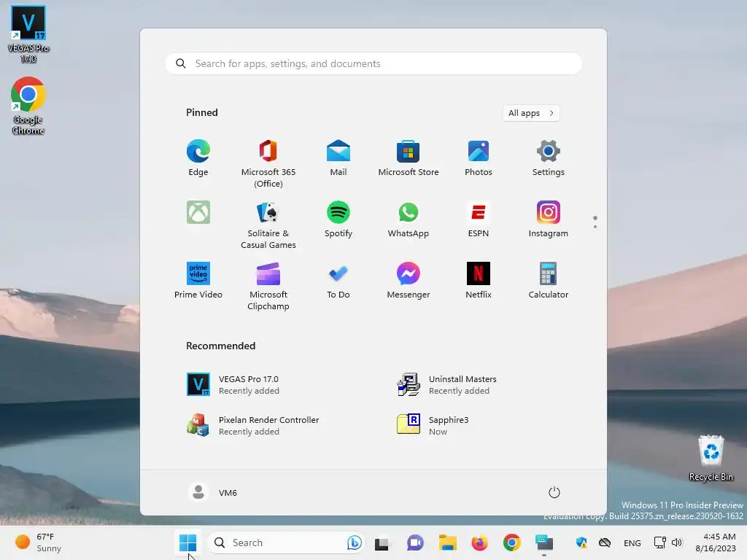Open network quick settings tray icon
The width and height of the screenshot is (747, 560).
[x=659, y=542]
